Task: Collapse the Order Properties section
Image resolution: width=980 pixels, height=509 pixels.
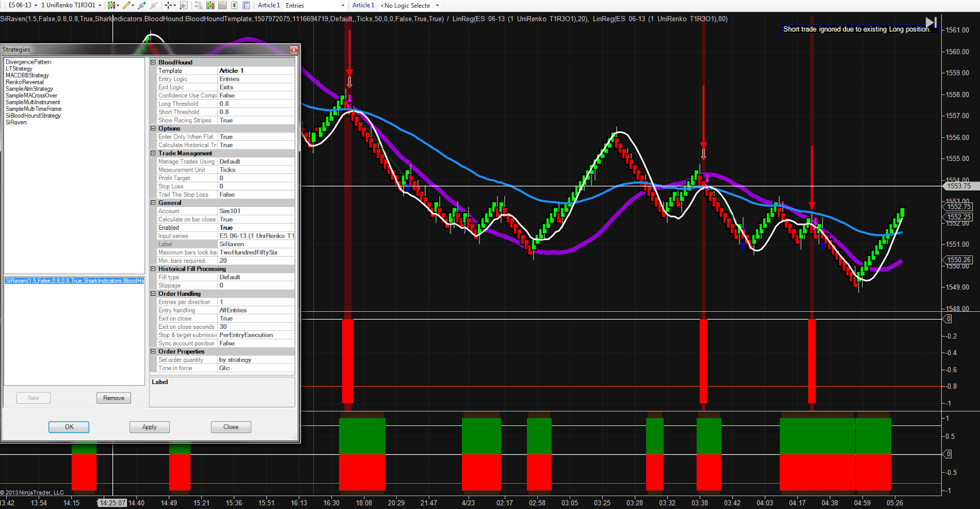Action: point(153,352)
